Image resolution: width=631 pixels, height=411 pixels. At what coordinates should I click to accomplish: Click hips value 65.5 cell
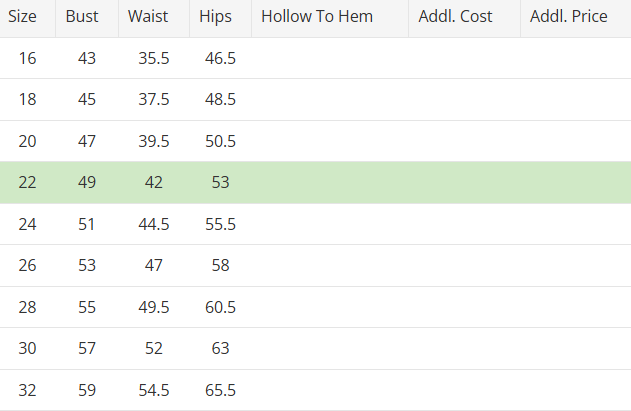coord(220,389)
